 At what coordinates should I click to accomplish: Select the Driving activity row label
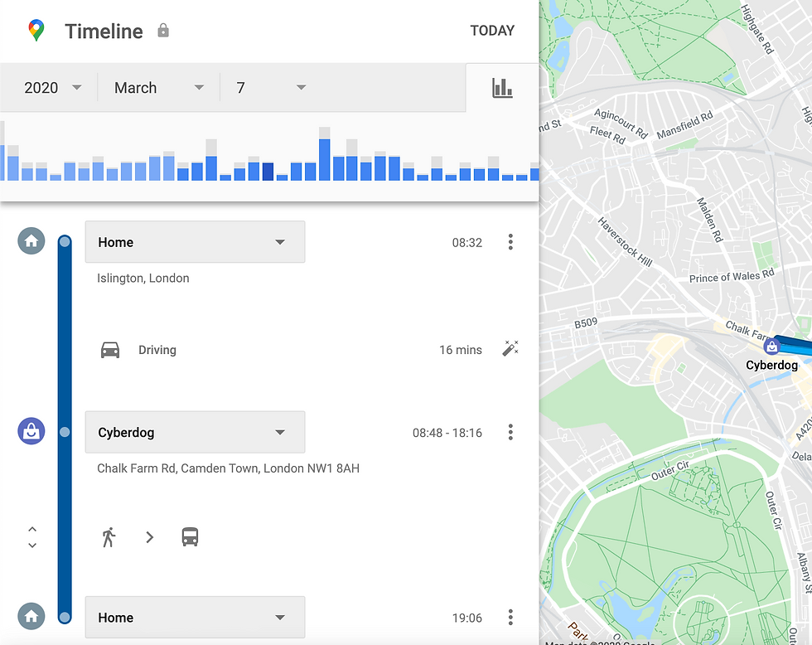click(x=157, y=350)
